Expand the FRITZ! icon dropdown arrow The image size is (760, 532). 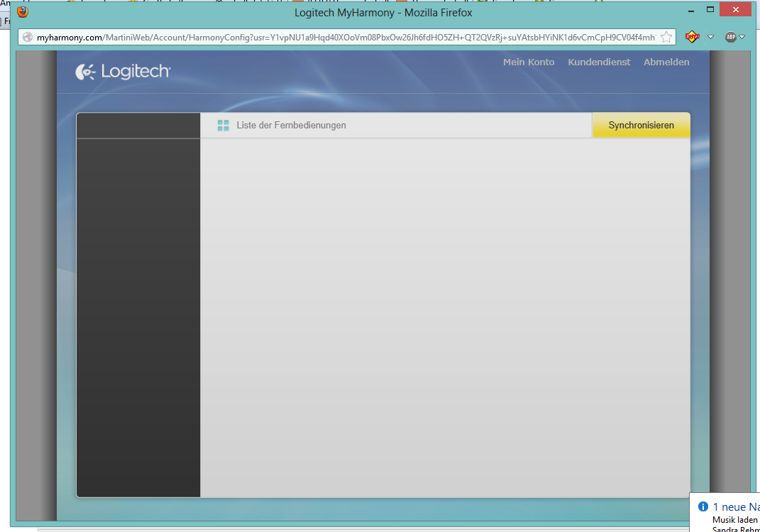pos(710,37)
